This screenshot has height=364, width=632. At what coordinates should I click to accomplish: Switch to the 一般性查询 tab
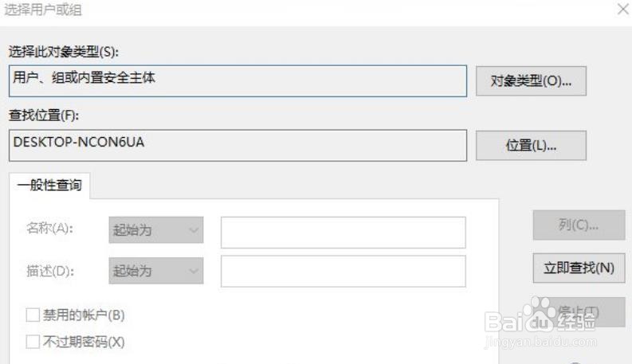pyautogui.click(x=49, y=186)
